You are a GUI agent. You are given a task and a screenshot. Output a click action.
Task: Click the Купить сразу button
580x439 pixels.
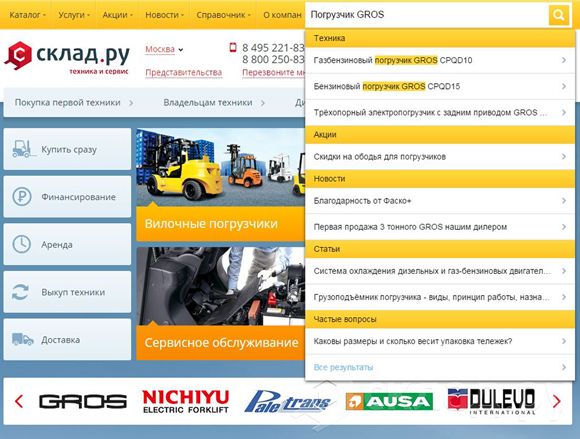(67, 149)
